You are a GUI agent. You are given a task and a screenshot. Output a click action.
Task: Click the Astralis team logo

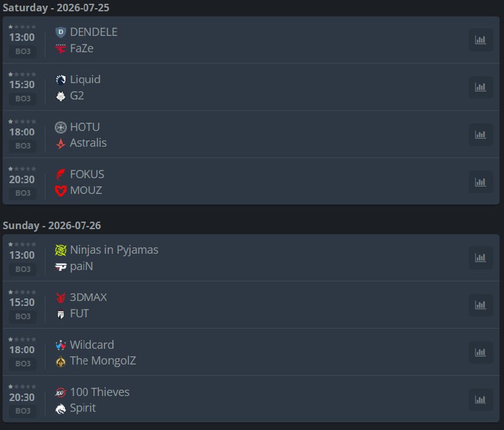click(x=60, y=143)
